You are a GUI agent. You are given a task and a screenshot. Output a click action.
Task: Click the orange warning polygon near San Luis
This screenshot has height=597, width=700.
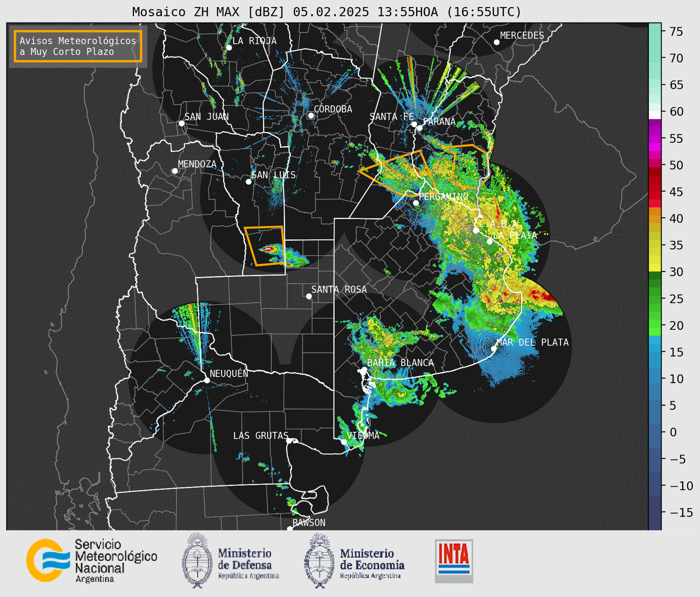pyautogui.click(x=265, y=246)
